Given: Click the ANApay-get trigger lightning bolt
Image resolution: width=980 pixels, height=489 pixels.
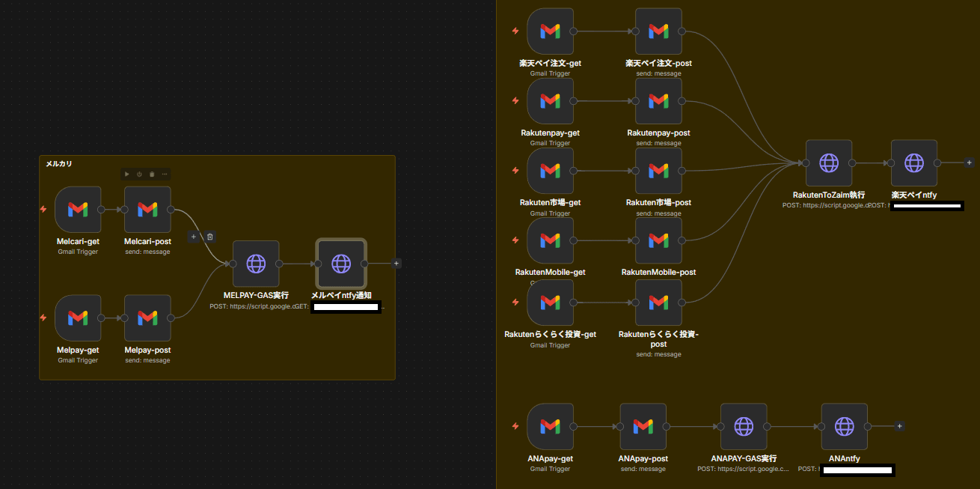Looking at the screenshot, I should tap(515, 426).
